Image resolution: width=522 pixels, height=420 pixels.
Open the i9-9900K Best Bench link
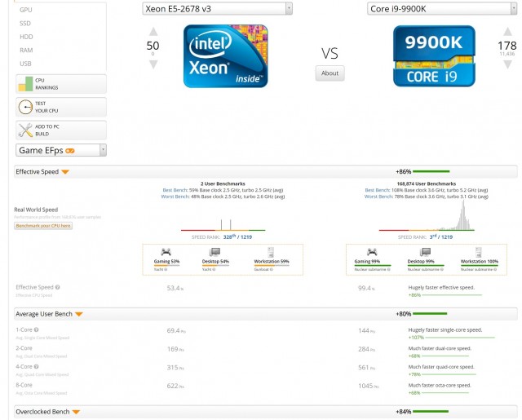pyautogui.click(x=378, y=190)
